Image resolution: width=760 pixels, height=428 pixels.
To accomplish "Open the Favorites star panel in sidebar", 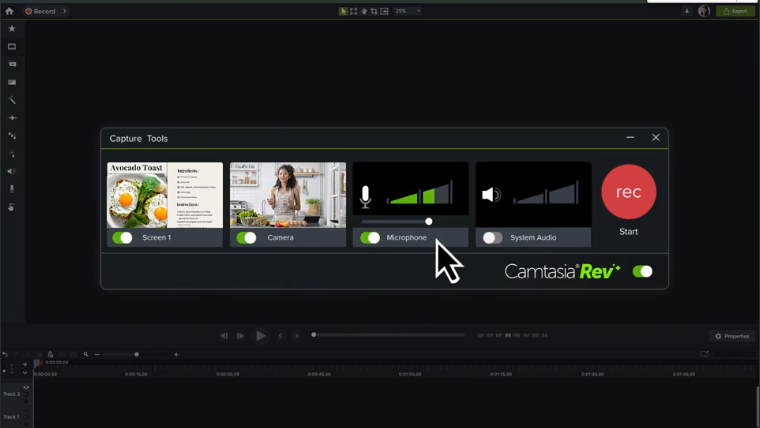I will (12, 29).
